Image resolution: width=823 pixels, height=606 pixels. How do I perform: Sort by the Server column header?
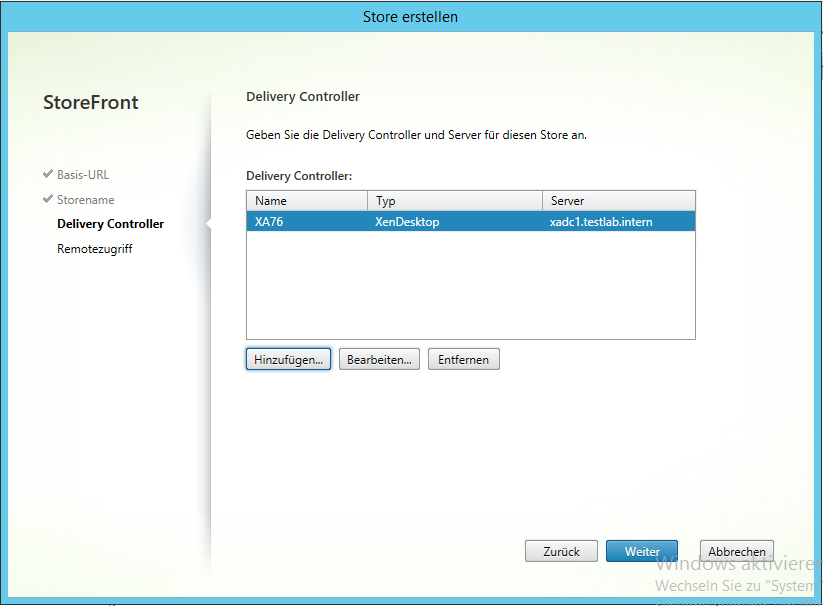click(619, 201)
